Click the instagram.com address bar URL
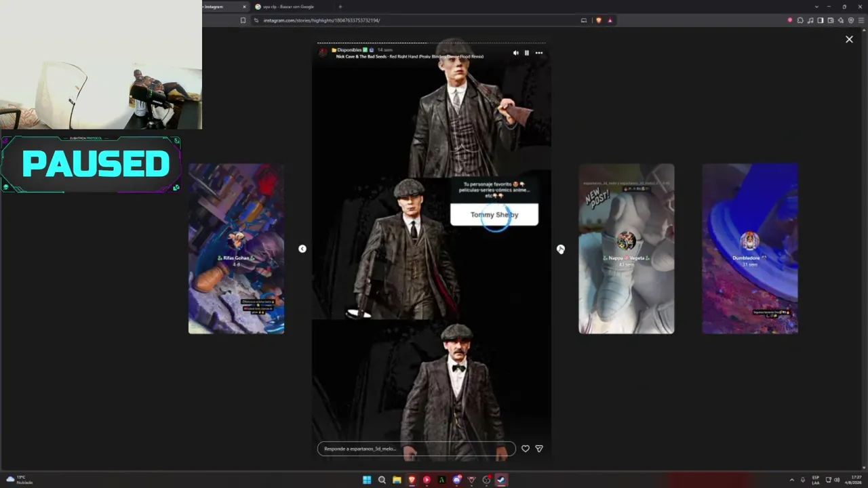This screenshot has height=488, width=868. coord(321,20)
